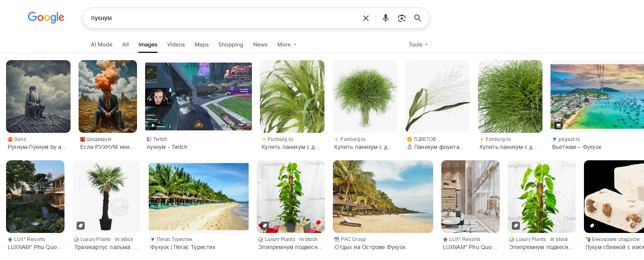Open the exploding head man thumbnail

click(x=108, y=96)
